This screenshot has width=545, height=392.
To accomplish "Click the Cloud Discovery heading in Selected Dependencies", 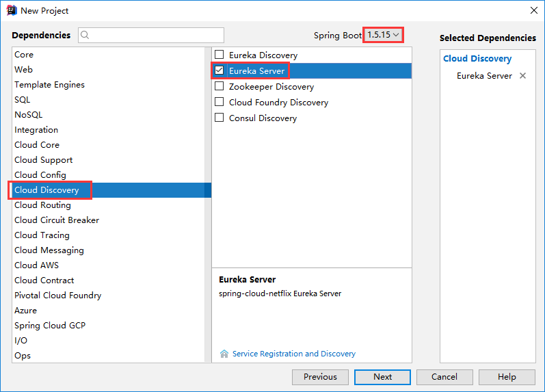I will click(x=477, y=58).
